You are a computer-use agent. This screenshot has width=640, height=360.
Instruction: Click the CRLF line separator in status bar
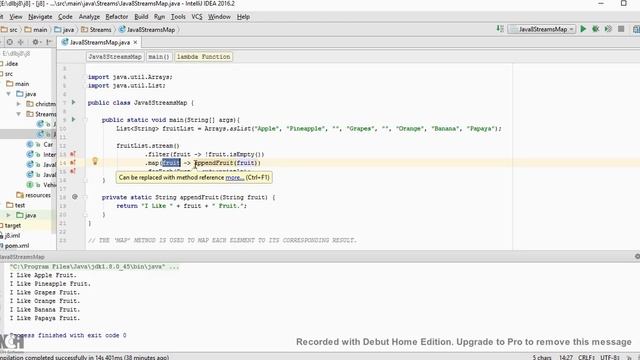click(586, 357)
